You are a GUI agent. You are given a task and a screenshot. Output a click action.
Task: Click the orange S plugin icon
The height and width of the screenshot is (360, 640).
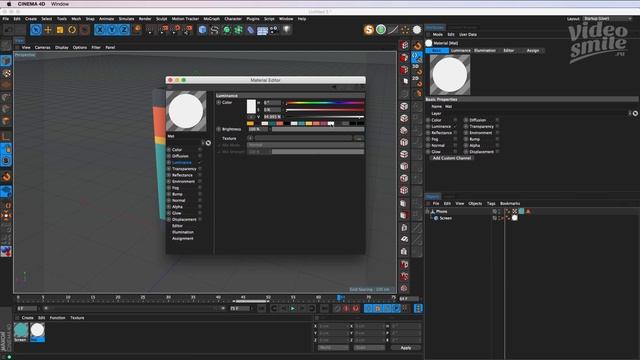click(369, 29)
